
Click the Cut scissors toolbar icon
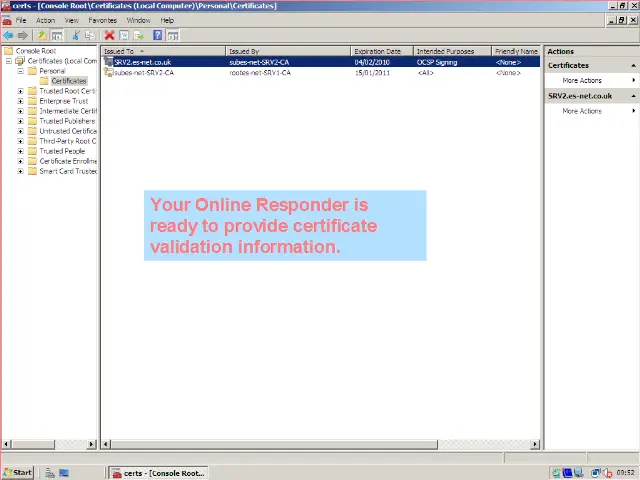[75, 35]
